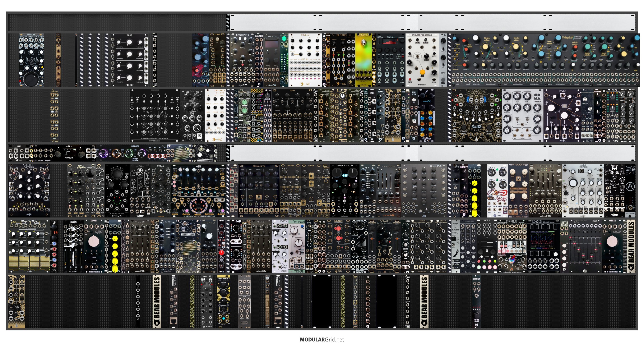Select the MATHS module

click(x=29, y=191)
